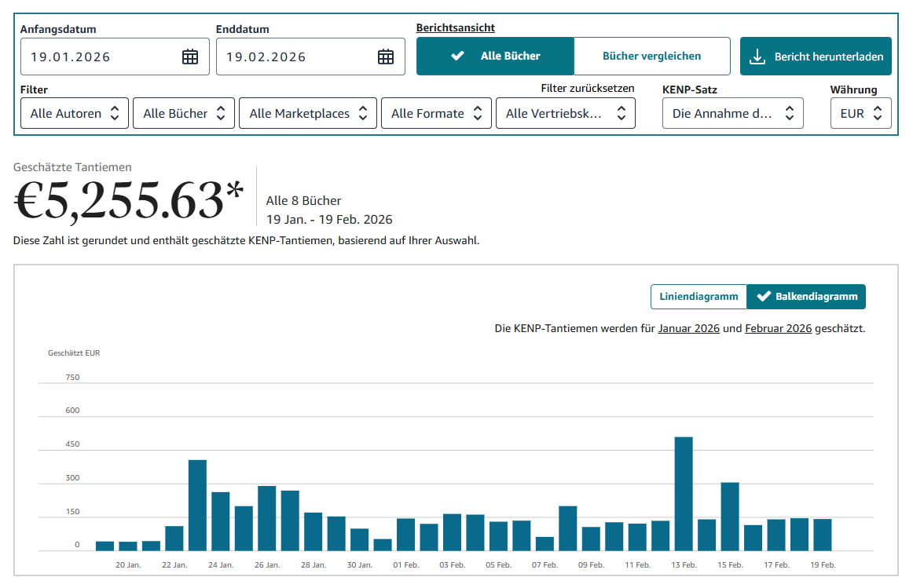Screen dimensions: 913x588
Task: Open the Alle Bücher filter dropdown
Action: coord(184,113)
